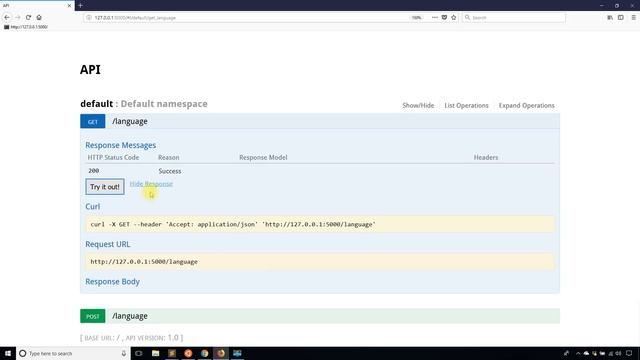Expand the POST /language operation
This screenshot has width=640, height=360.
pos(130,316)
